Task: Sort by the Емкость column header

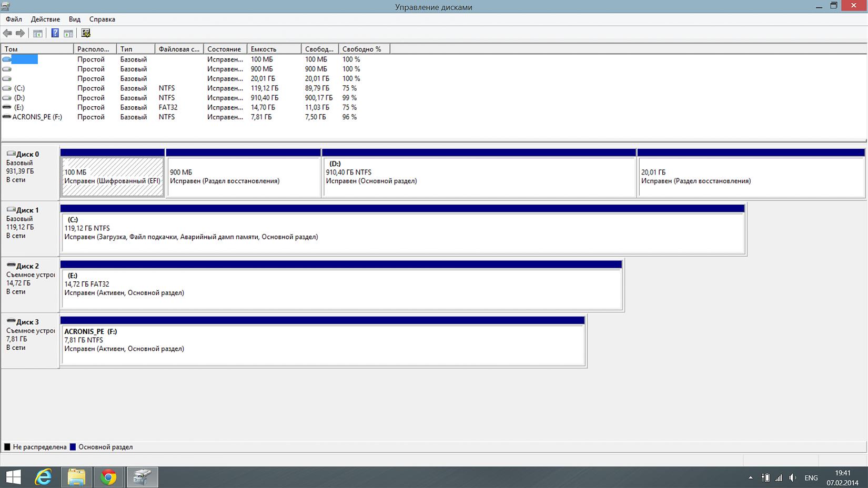Action: (274, 49)
